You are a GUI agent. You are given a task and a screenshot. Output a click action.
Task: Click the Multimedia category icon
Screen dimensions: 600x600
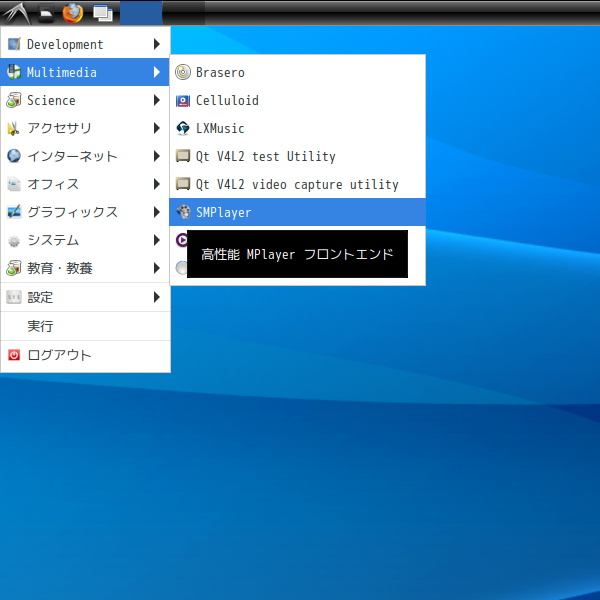pos(14,72)
